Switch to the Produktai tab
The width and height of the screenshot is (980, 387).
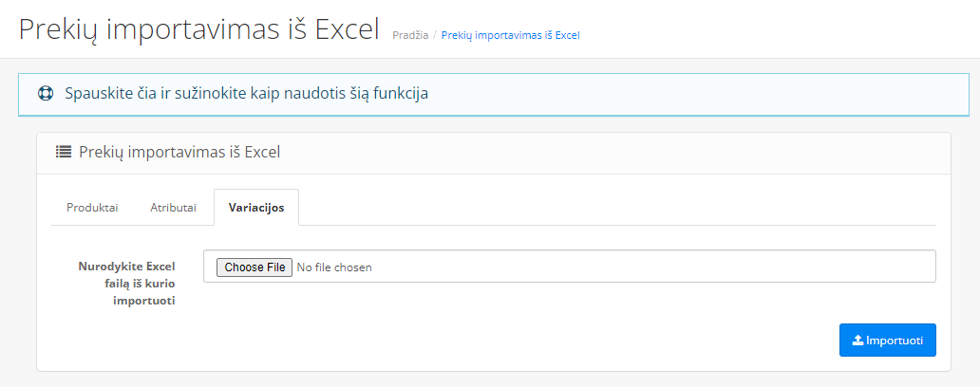coord(92,207)
